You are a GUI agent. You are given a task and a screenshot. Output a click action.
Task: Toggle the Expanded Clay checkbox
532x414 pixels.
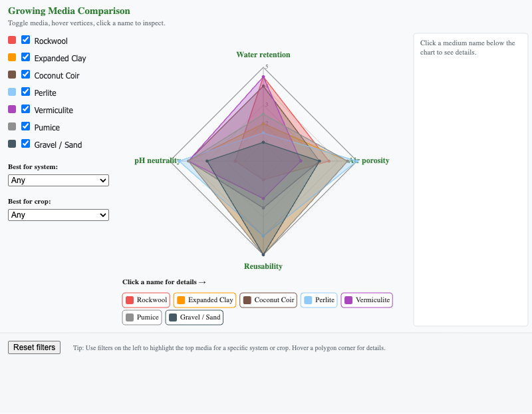[25, 57]
